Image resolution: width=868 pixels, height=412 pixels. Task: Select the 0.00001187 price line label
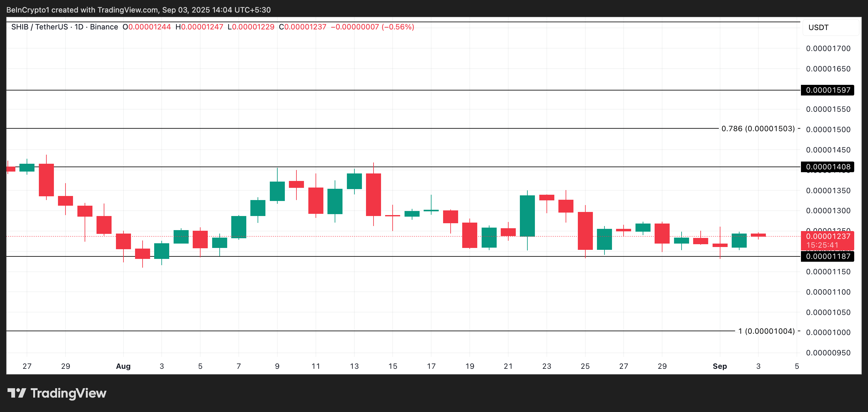[828, 256]
